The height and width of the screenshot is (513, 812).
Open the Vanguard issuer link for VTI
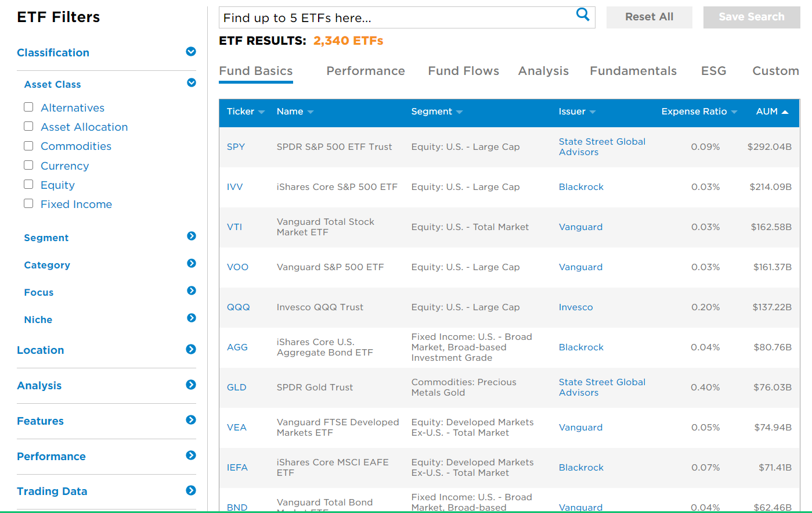click(x=580, y=227)
